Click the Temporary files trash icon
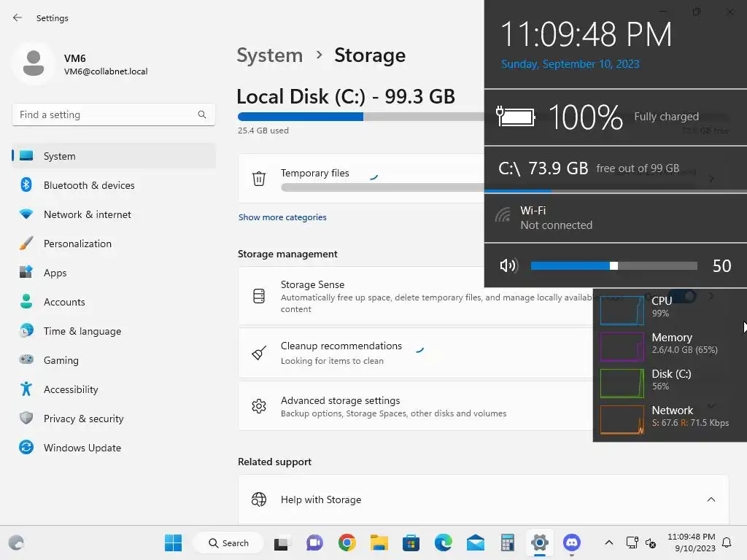 coord(259,179)
